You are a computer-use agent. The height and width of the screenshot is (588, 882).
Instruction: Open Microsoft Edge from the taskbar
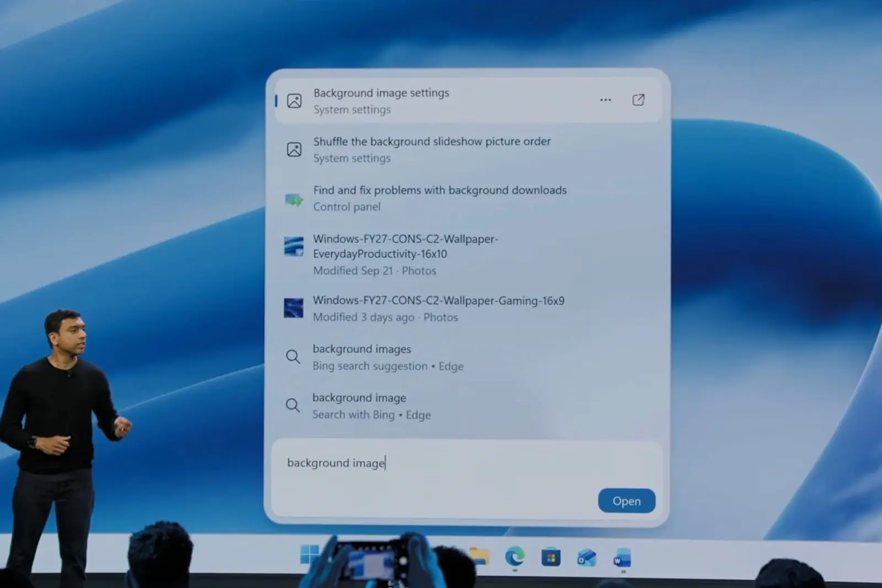(x=515, y=557)
